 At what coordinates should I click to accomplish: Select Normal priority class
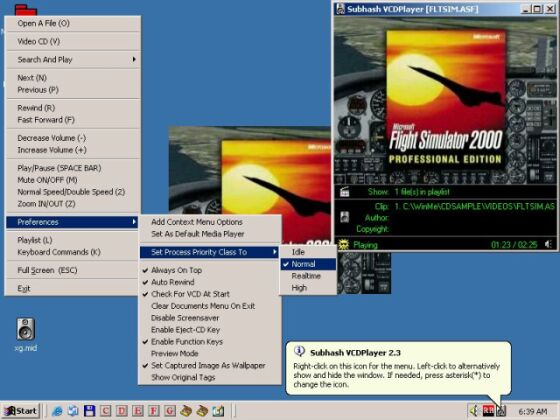(x=308, y=264)
